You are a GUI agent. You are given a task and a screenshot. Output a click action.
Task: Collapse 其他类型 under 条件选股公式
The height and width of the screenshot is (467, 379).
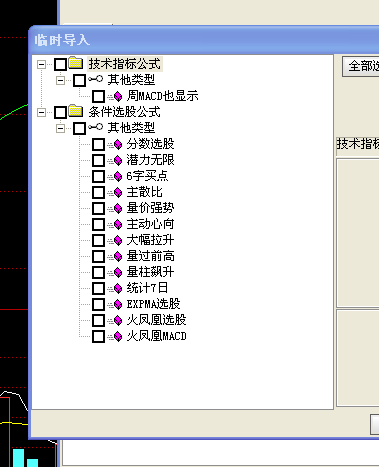click(x=61, y=128)
